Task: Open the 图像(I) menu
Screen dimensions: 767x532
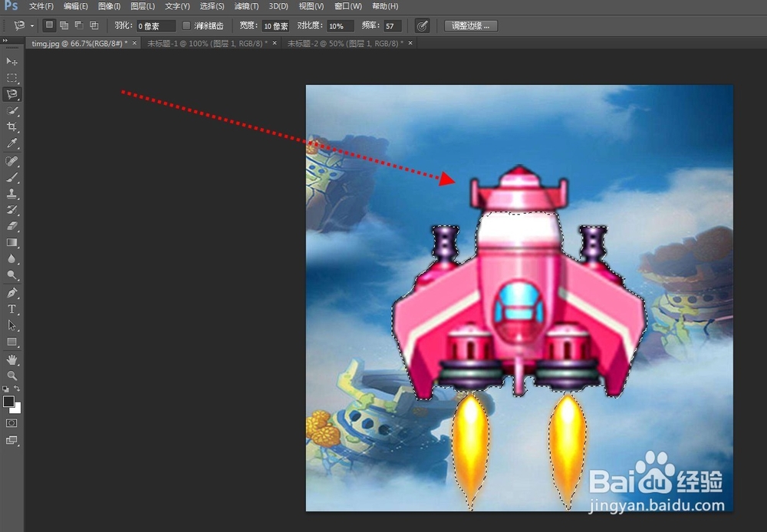Action: pos(109,6)
